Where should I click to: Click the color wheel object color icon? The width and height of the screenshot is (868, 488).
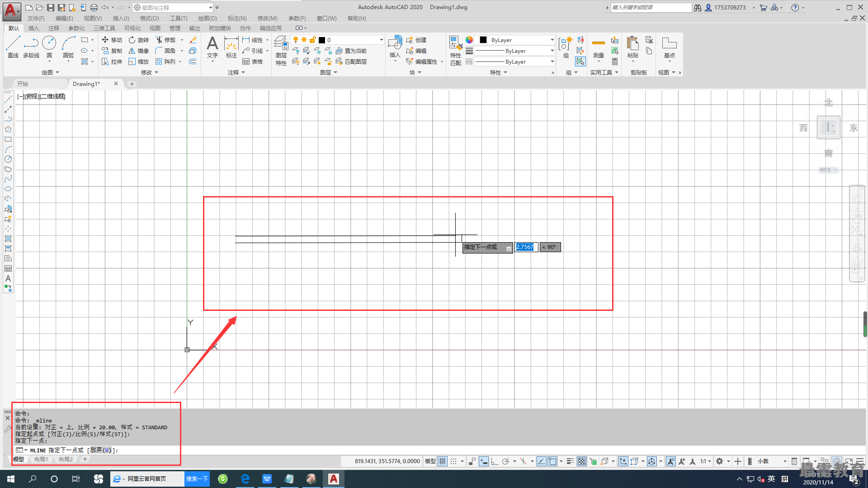click(x=469, y=40)
